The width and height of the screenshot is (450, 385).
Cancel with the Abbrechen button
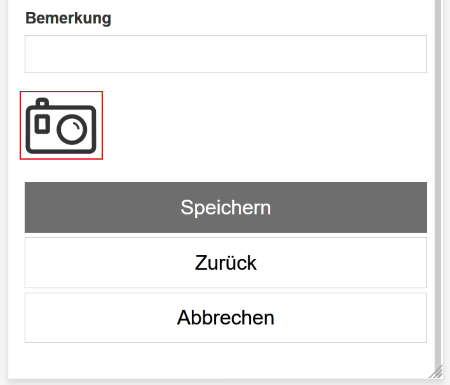pos(226,318)
